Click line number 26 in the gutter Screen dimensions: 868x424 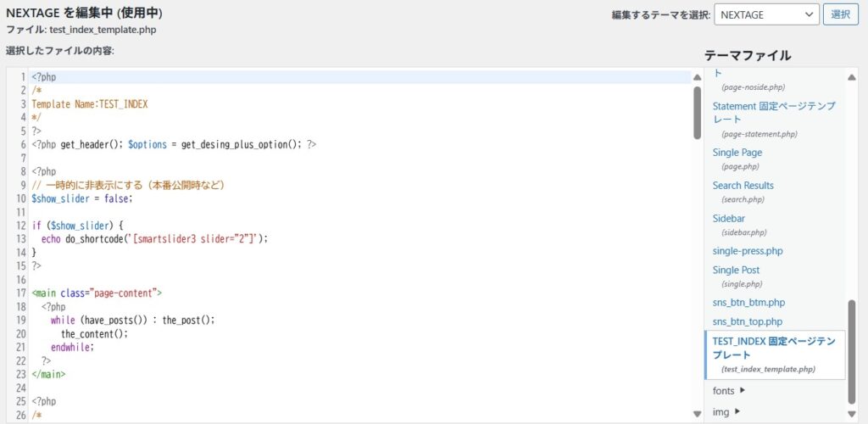[x=20, y=415]
